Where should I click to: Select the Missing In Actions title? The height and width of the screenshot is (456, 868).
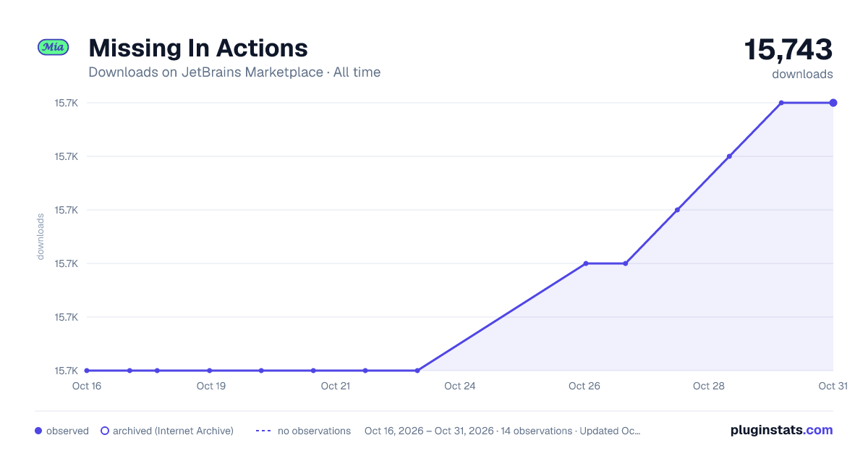click(198, 48)
